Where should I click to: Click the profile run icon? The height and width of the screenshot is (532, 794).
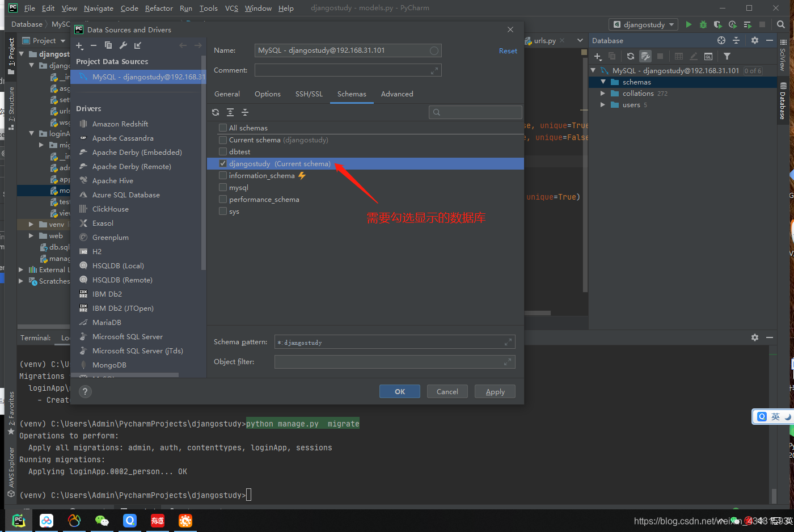tap(733, 24)
